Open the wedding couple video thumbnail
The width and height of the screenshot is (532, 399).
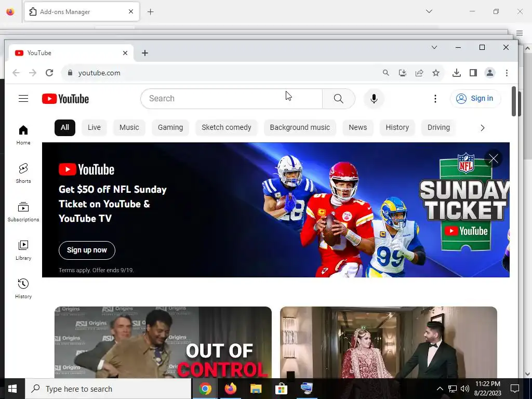click(389, 342)
